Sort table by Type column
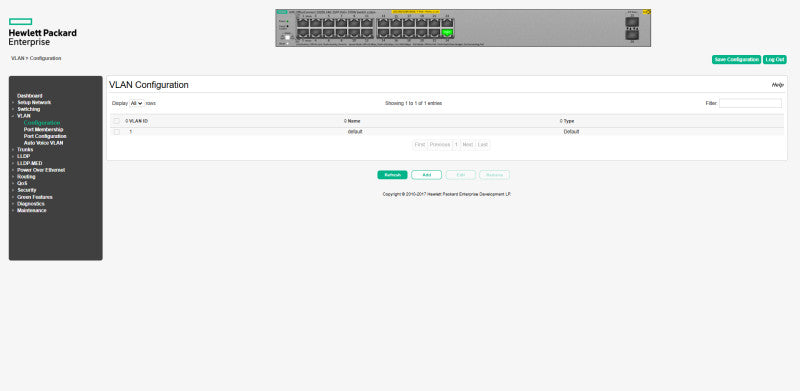Image resolution: width=800 pixels, height=391 pixels. click(567, 121)
